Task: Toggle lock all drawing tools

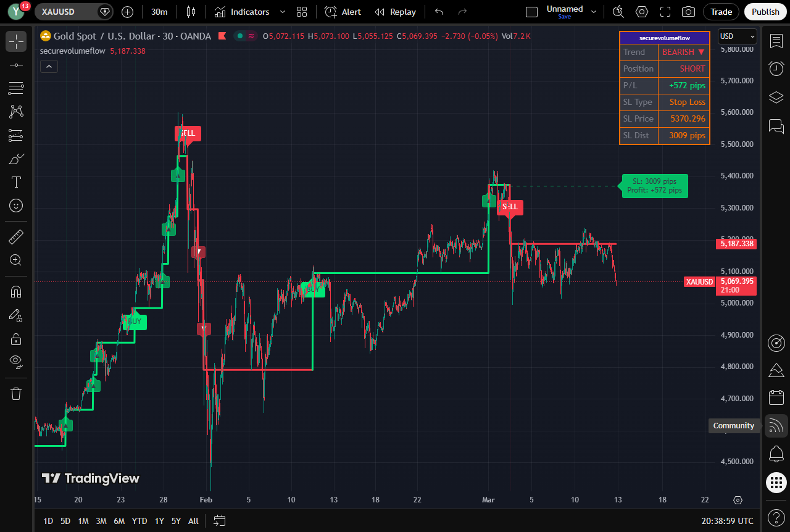Action: coord(16,339)
